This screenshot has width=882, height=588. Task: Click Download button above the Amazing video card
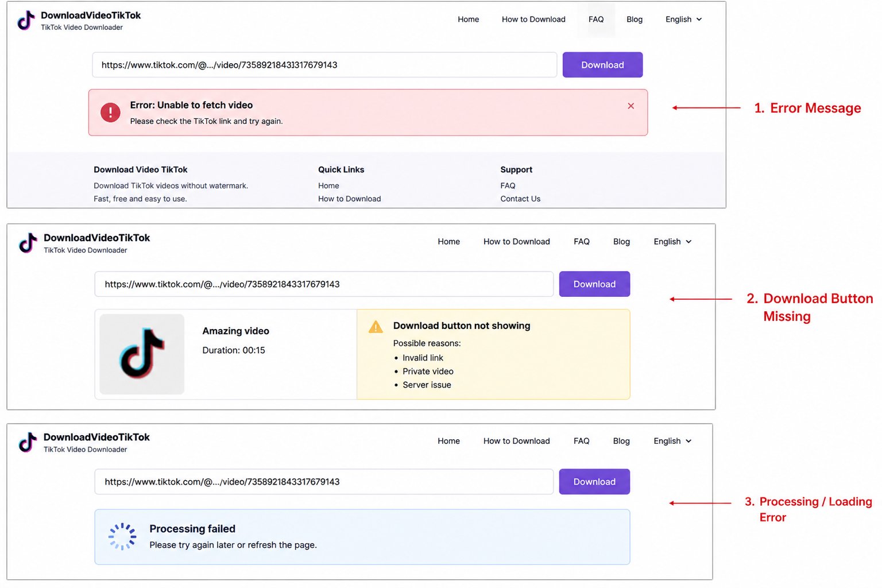594,284
